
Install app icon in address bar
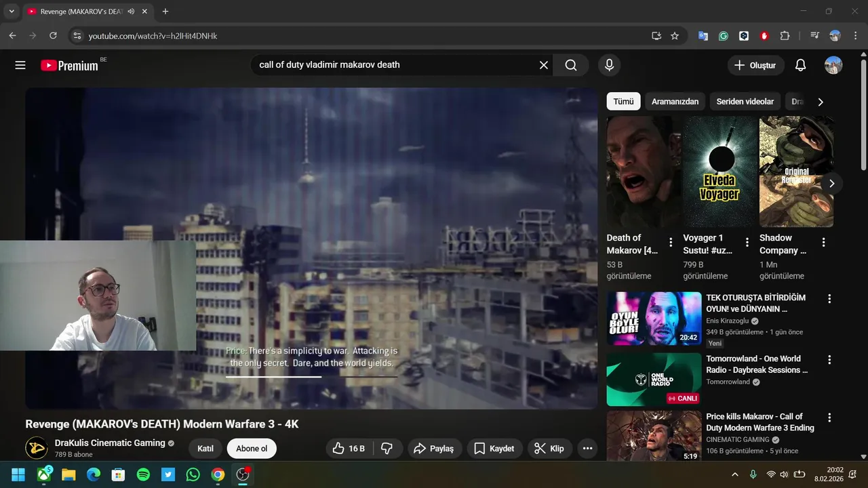[656, 36]
